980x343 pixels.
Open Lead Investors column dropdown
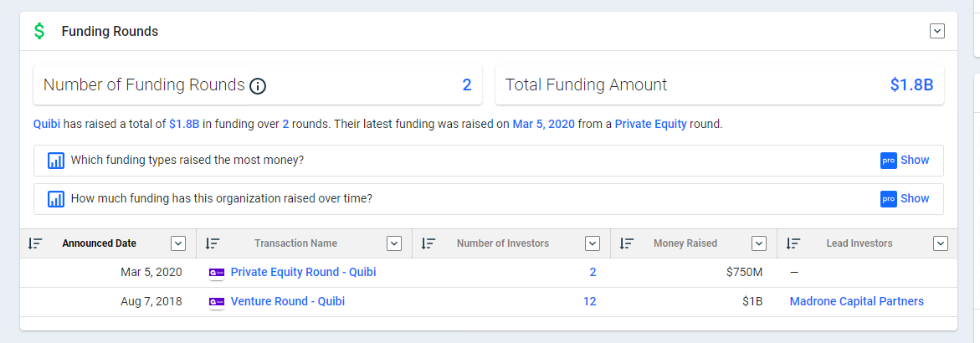tap(941, 243)
